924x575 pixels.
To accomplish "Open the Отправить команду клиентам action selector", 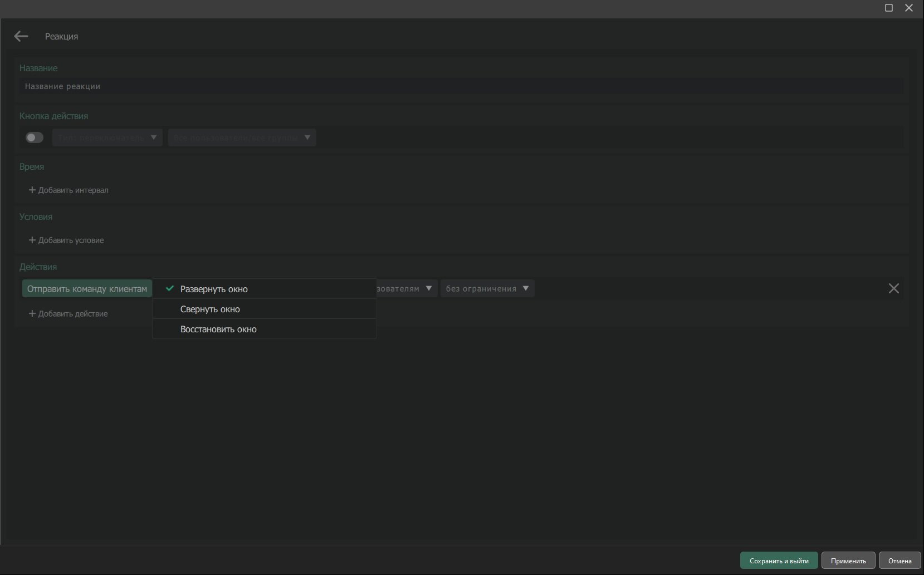I will tap(87, 289).
